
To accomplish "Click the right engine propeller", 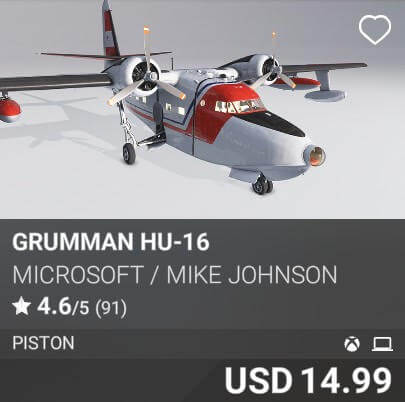I will coord(275,65).
